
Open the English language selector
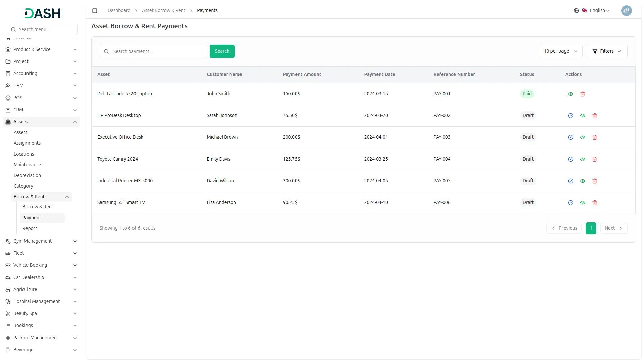tap(596, 11)
